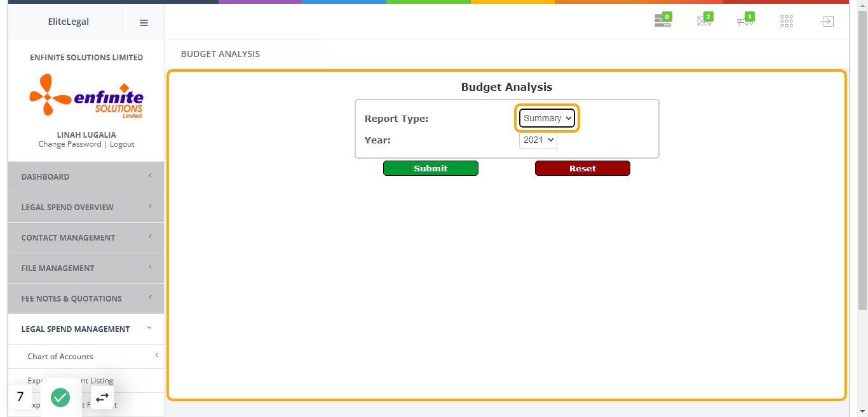
Task: Click the Report Type label
Action: pyautogui.click(x=397, y=119)
